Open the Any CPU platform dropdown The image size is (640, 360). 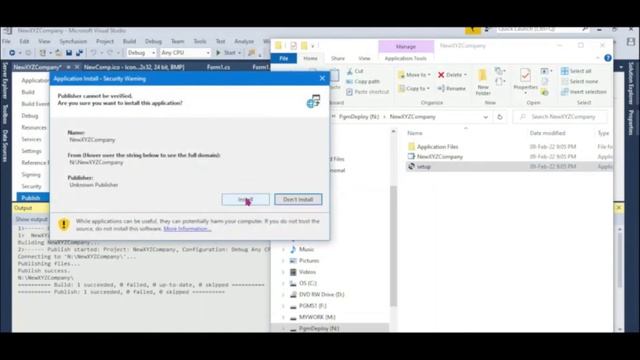(185, 53)
